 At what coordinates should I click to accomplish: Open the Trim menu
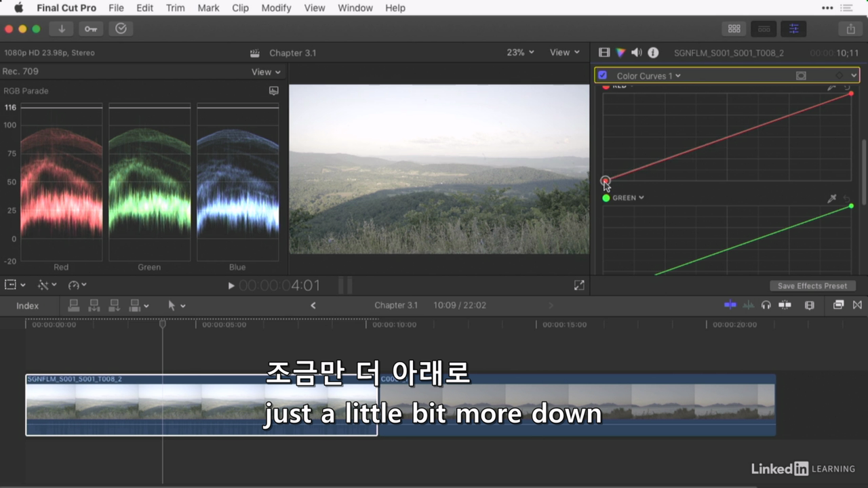pos(175,8)
